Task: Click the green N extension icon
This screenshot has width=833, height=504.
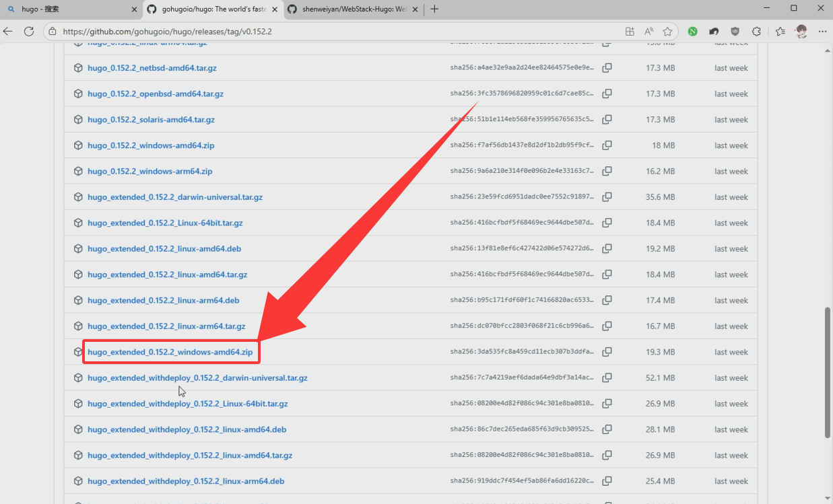Action: click(x=692, y=32)
